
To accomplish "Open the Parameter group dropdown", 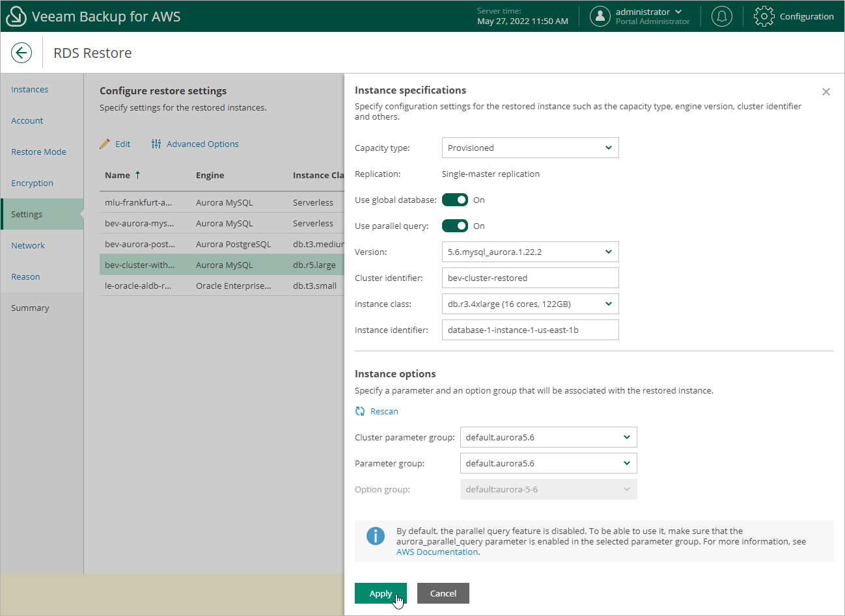I will click(x=548, y=463).
